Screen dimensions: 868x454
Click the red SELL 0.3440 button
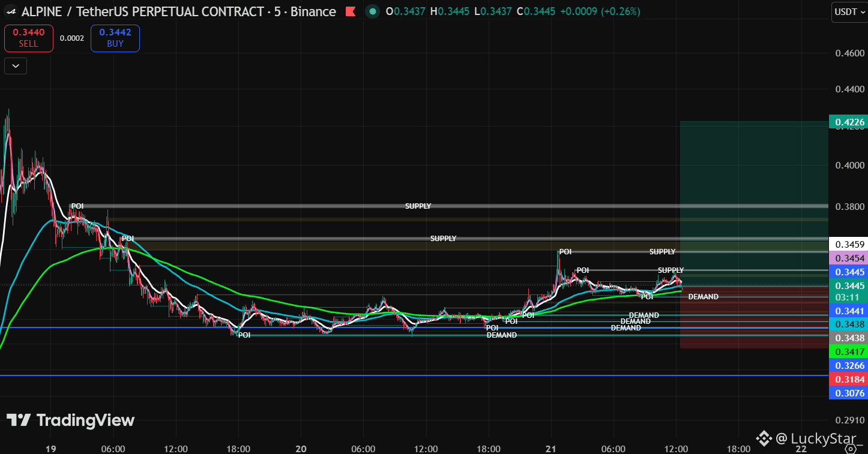point(28,38)
